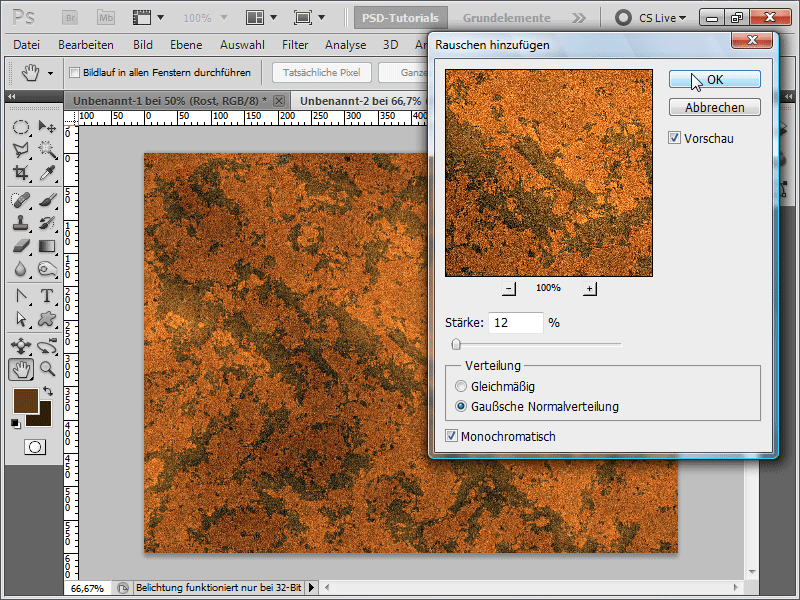800x600 pixels.
Task: Enable Bildlauf in allen Fenstern durchführen
Action: click(x=74, y=72)
